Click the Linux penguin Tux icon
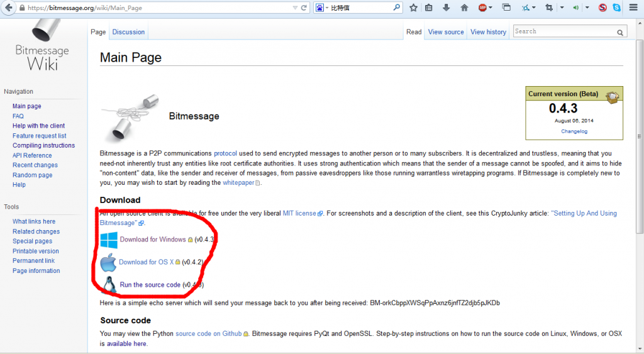Image resolution: width=644 pixels, height=354 pixels. [x=109, y=284]
